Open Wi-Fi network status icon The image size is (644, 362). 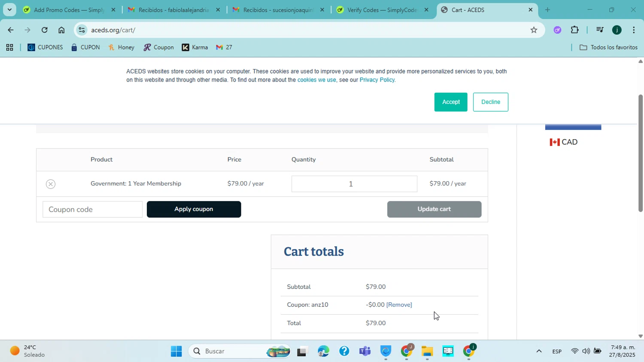click(574, 351)
